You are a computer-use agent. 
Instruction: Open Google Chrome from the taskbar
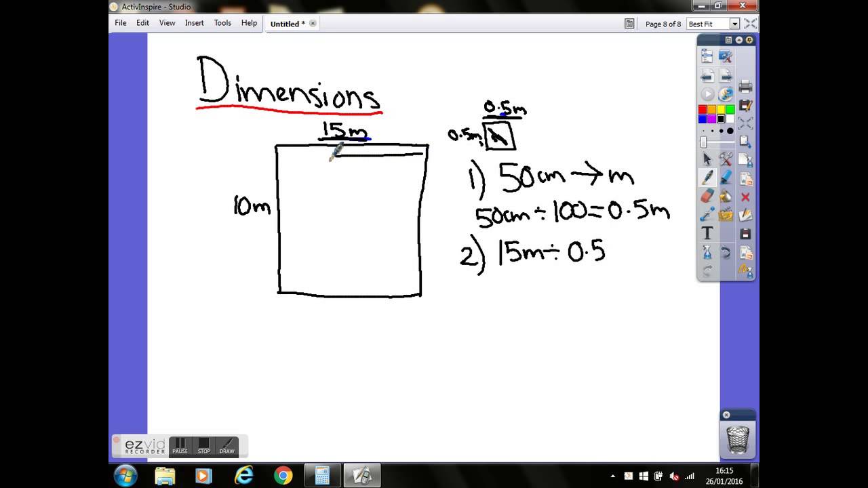pyautogui.click(x=283, y=476)
